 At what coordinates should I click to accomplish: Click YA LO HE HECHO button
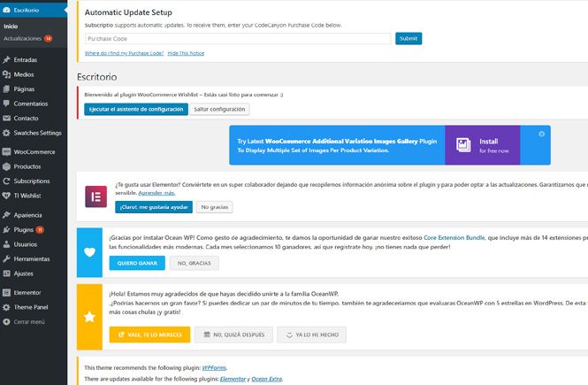(311, 335)
